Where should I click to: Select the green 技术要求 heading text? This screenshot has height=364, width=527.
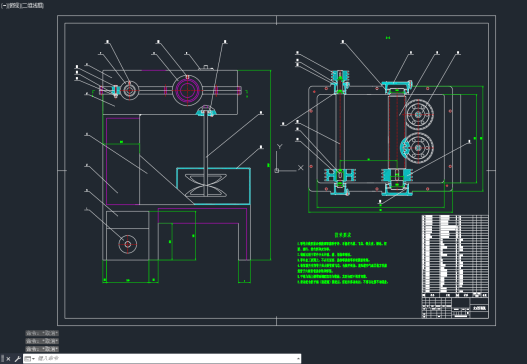343,235
